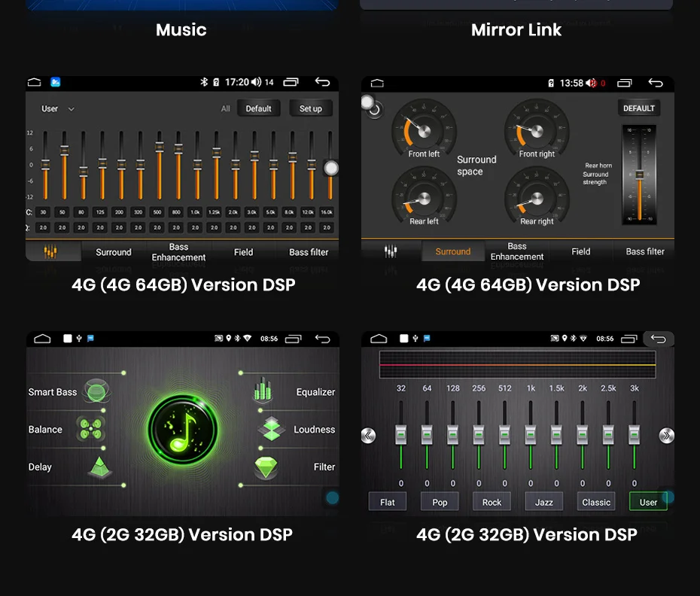Select equalizer bars tab in 13:58 screen
The height and width of the screenshot is (596, 700).
391,252
